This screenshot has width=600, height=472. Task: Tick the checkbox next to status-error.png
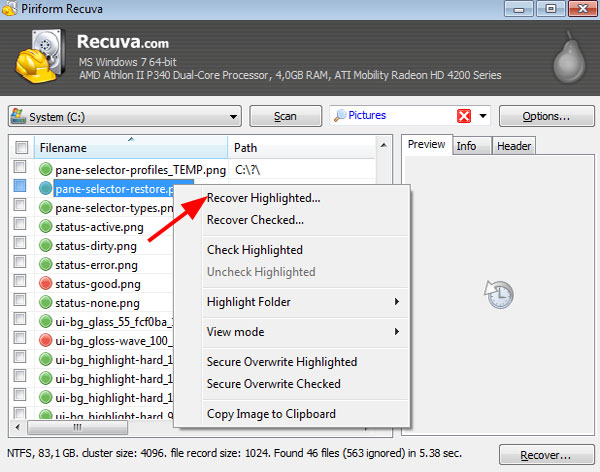tap(20, 262)
